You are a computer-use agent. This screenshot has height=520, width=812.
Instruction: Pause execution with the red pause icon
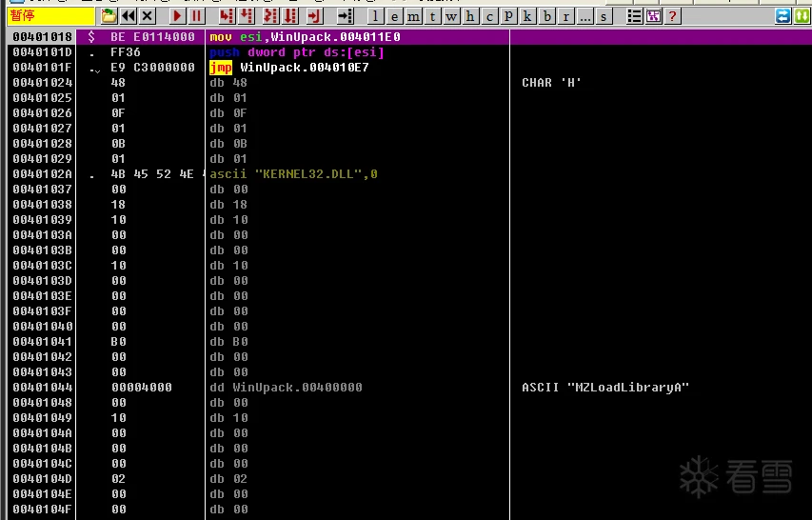[x=196, y=16]
